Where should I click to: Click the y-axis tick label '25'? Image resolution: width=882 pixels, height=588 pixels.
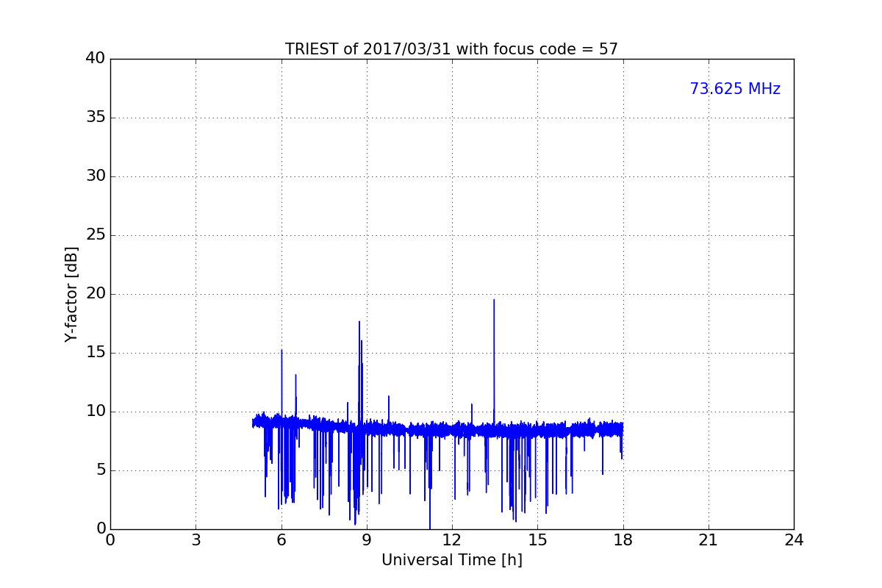pos(96,235)
